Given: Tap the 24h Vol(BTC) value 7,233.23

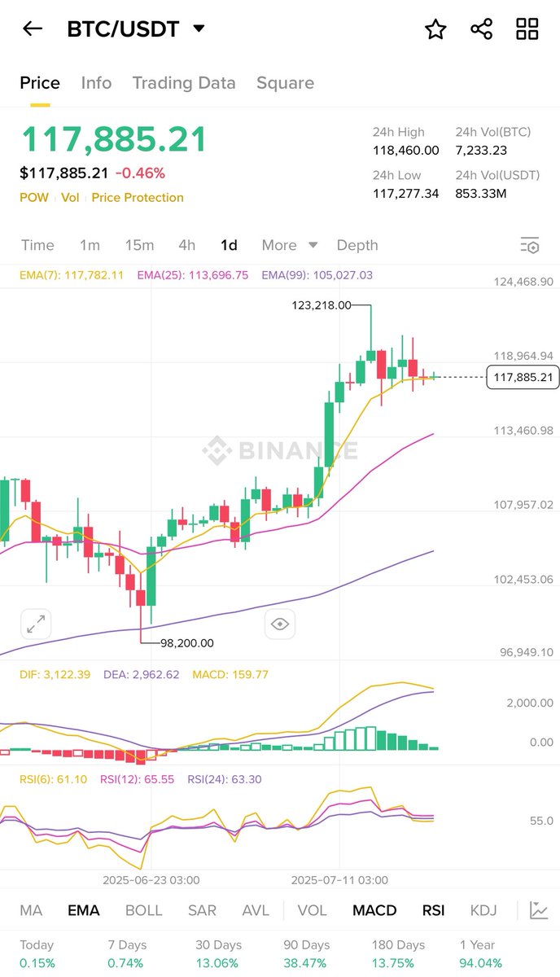Looking at the screenshot, I should (481, 151).
